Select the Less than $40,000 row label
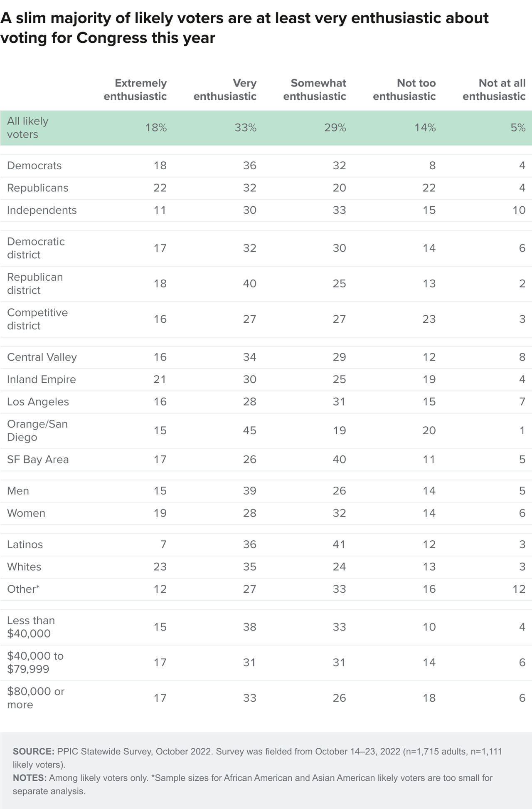Image resolution: width=532 pixels, height=809 pixels. click(x=31, y=627)
